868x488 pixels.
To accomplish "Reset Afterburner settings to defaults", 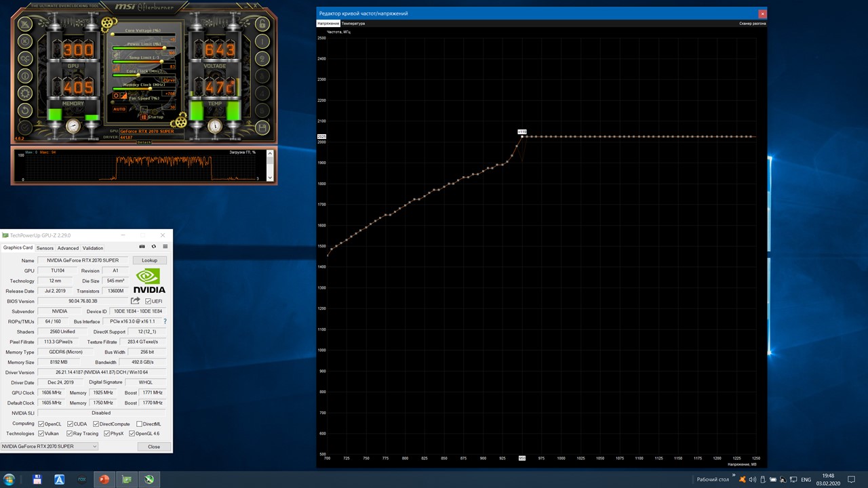I will point(25,110).
